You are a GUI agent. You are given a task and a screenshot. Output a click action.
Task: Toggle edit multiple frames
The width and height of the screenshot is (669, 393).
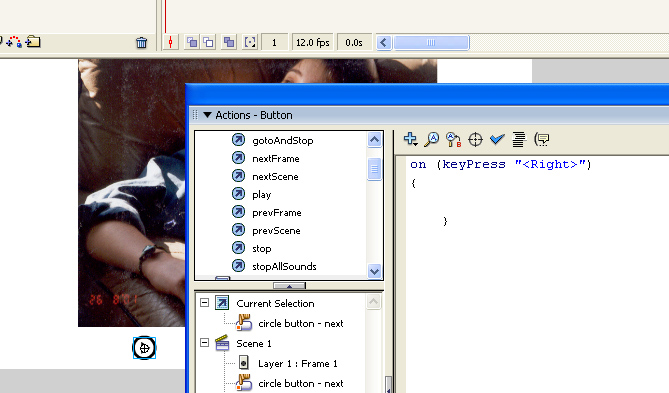(x=229, y=42)
